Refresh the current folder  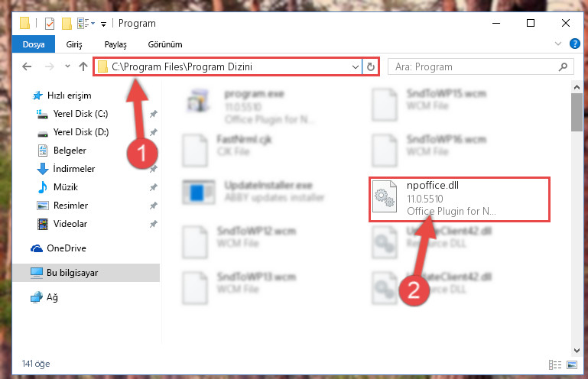pos(371,66)
